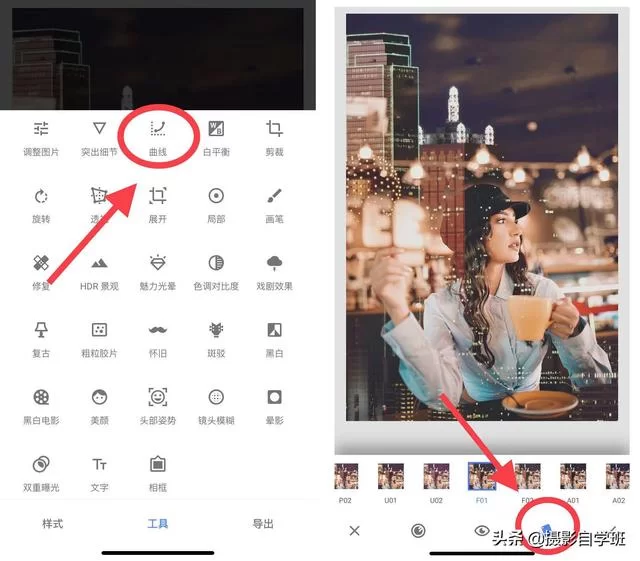Select the Rotate (旋转) tool
Viewport: 640px width, 561px height.
[x=41, y=203]
